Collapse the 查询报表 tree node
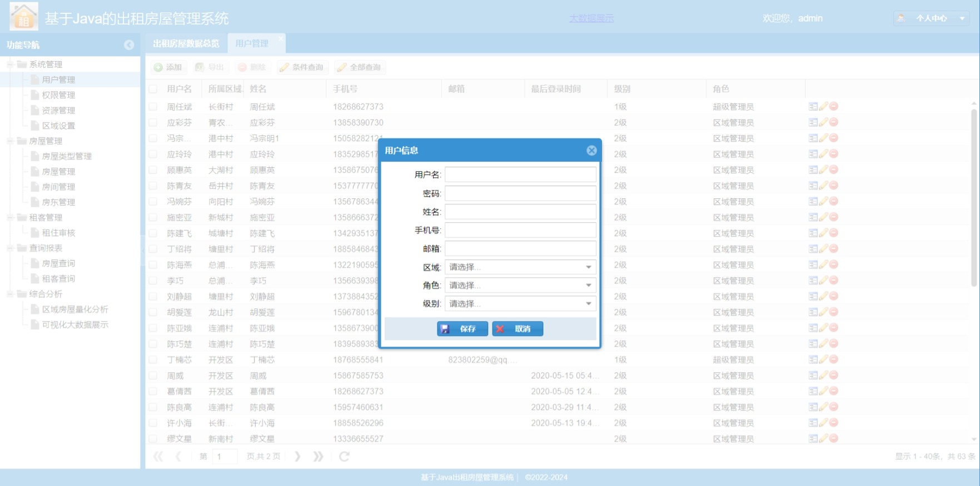Image resolution: width=980 pixels, height=486 pixels. point(10,248)
